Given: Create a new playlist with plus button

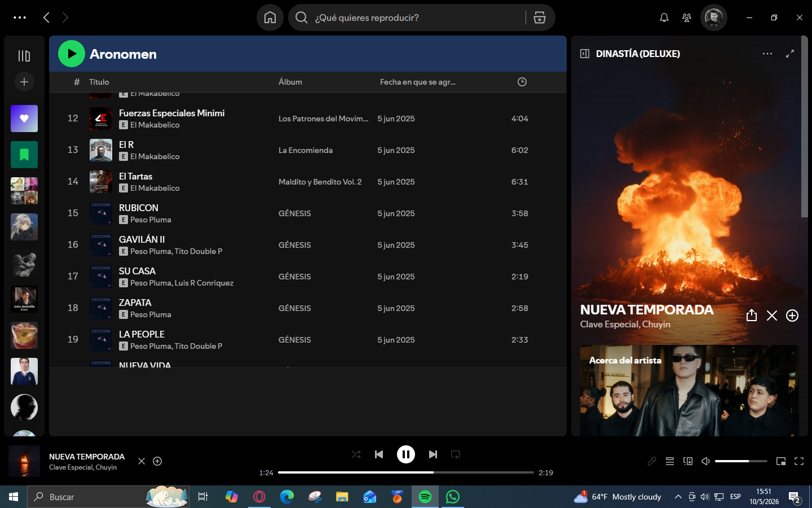Looking at the screenshot, I should 24,82.
